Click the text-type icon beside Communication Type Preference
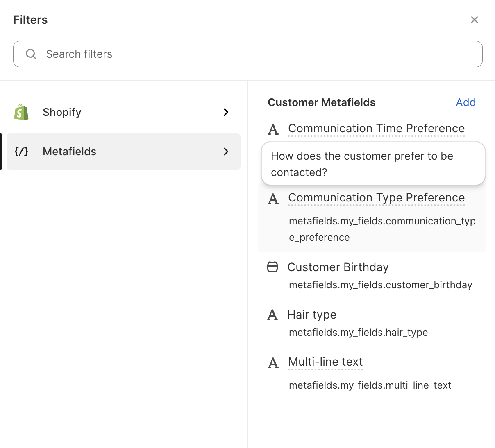 pos(273,199)
